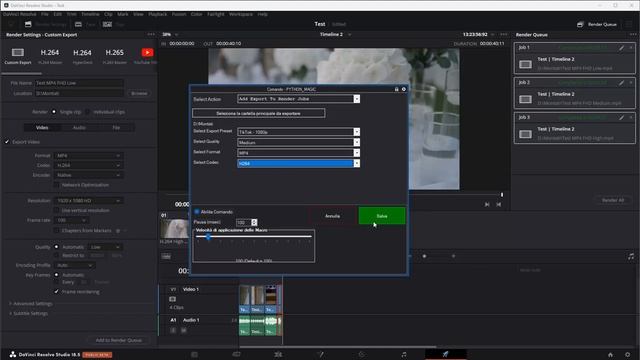Viewport: 640px width, 360px height.
Task: Click the lock icon in PYTHON_MAGIC dialog title
Action: pyautogui.click(x=396, y=89)
